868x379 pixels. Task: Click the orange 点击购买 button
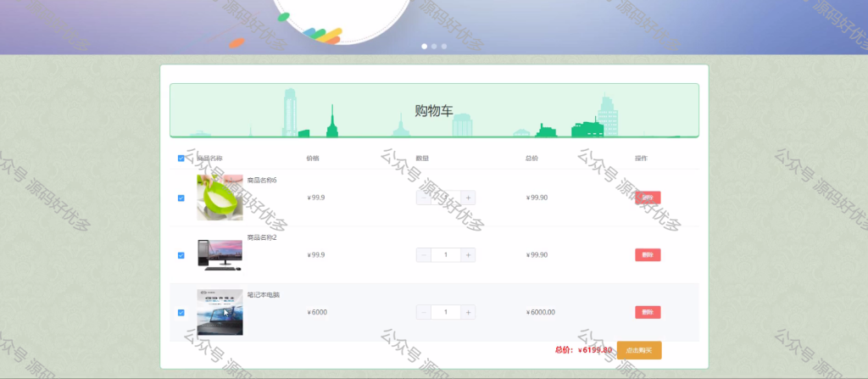[639, 350]
